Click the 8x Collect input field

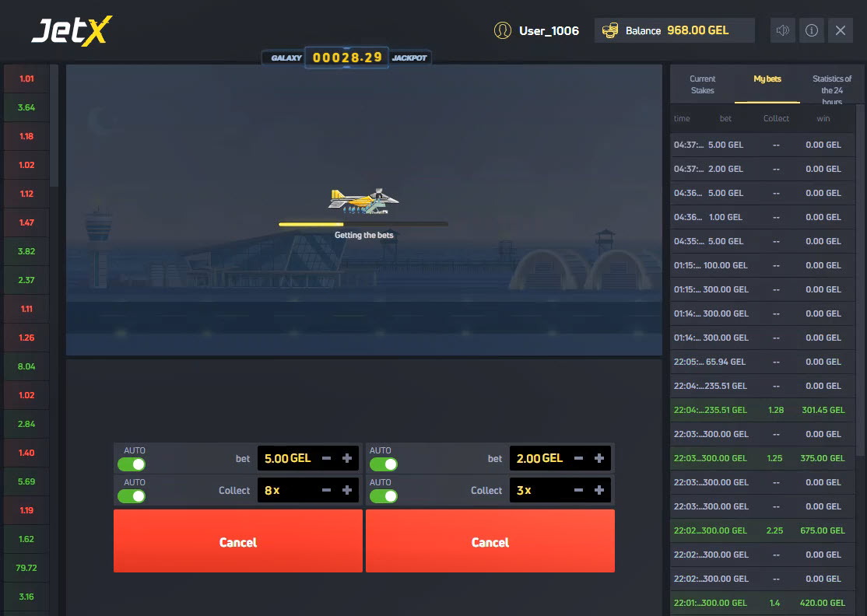tap(286, 491)
